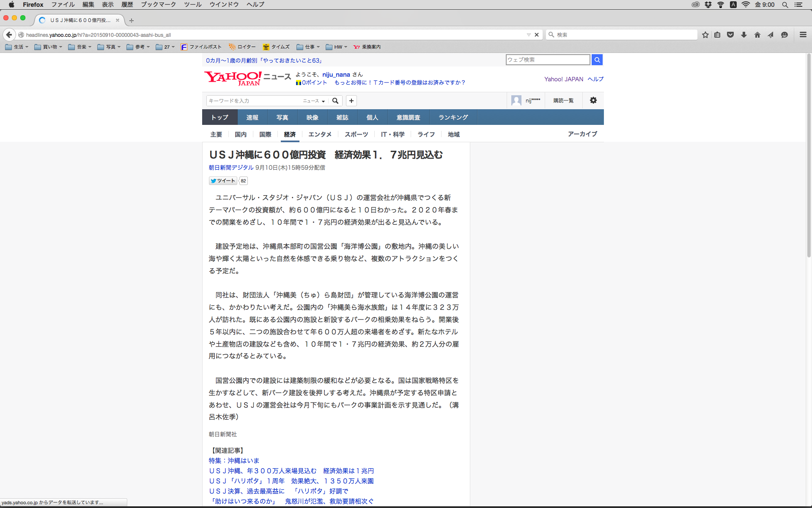This screenshot has height=508, width=812.
Task: Open the 特集：沖縄はいま related link
Action: [x=234, y=461]
